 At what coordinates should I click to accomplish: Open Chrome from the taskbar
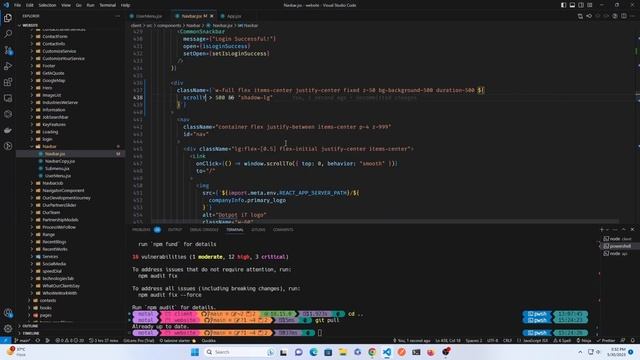[372, 352]
